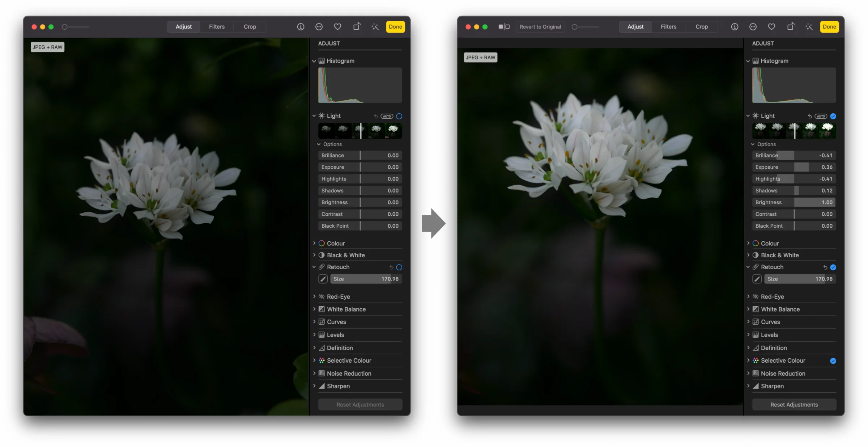This screenshot has height=447, width=868.
Task: Click Reset Adjustments in left window
Action: click(360, 405)
